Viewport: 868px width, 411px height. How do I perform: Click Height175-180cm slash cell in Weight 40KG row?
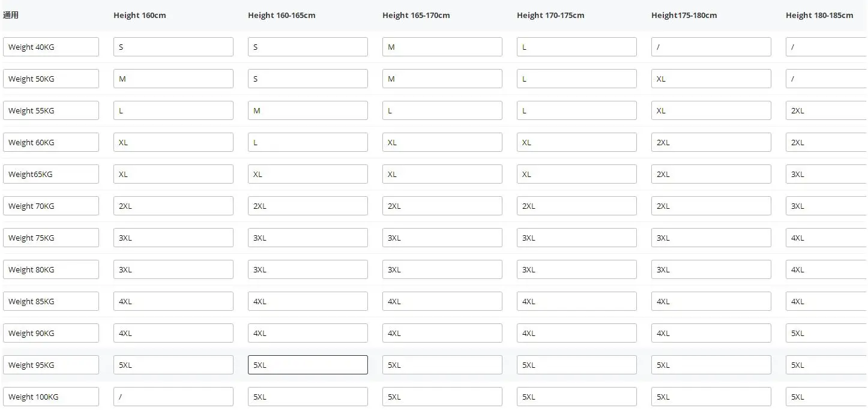(x=711, y=47)
